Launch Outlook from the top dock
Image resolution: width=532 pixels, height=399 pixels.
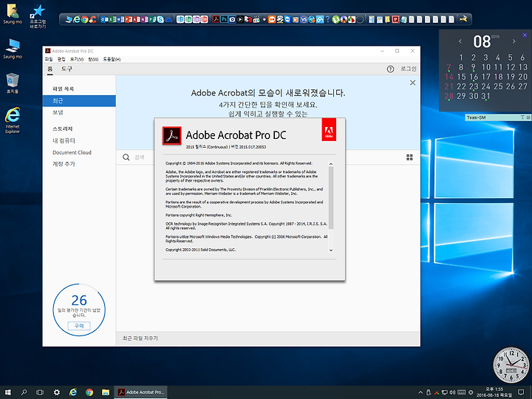[104, 20]
